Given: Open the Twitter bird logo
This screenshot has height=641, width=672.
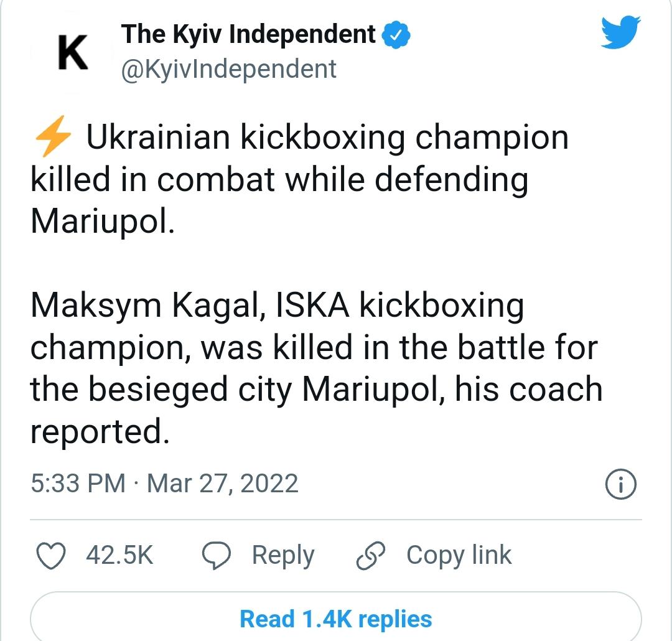Looking at the screenshot, I should tap(620, 32).
